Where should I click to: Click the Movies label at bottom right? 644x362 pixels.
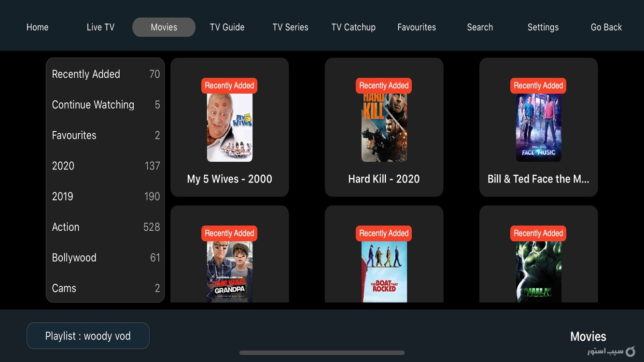(x=588, y=336)
